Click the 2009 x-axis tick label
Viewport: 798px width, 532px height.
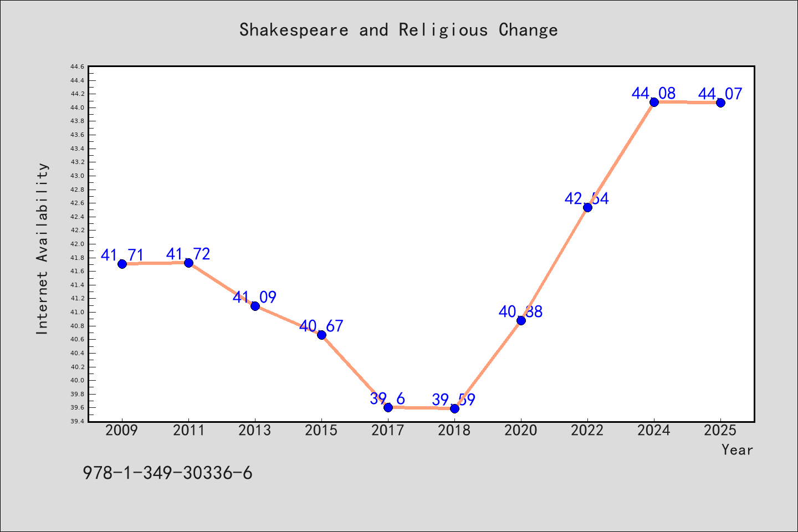pos(122,431)
